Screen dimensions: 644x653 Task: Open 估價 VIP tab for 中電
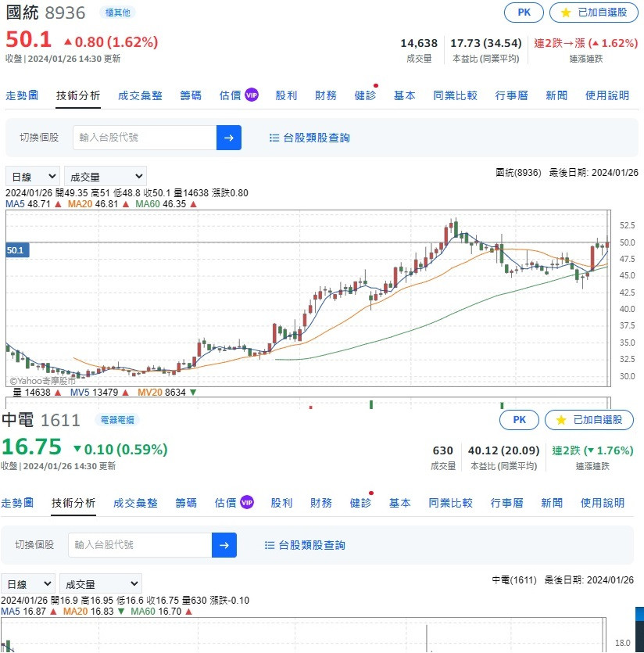(234, 503)
